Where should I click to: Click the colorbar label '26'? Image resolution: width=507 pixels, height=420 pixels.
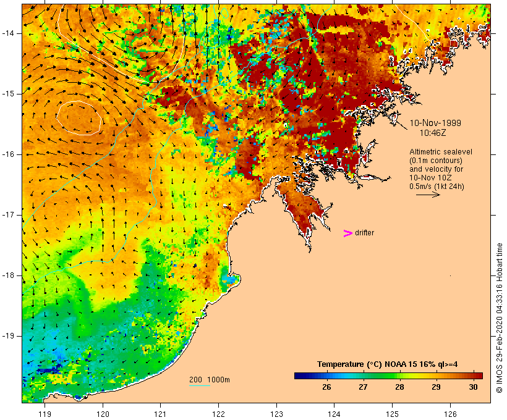pos(326,387)
